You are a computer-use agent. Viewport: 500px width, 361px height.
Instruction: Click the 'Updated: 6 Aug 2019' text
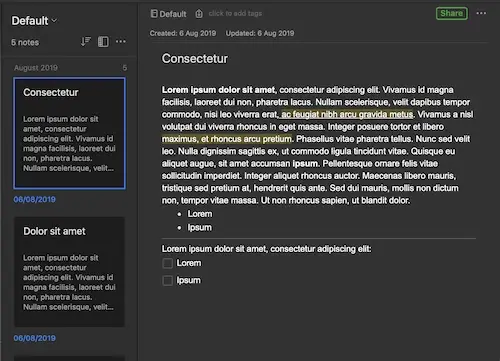[x=260, y=33]
